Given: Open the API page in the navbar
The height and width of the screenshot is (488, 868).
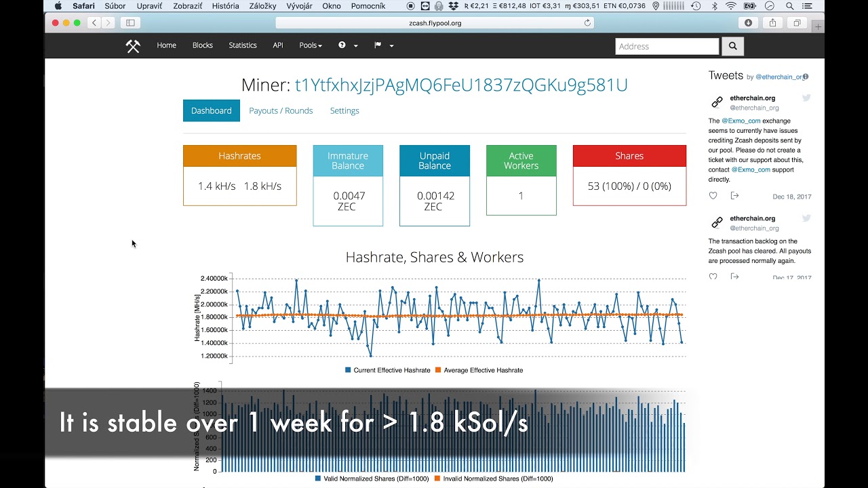Looking at the screenshot, I should coord(278,45).
